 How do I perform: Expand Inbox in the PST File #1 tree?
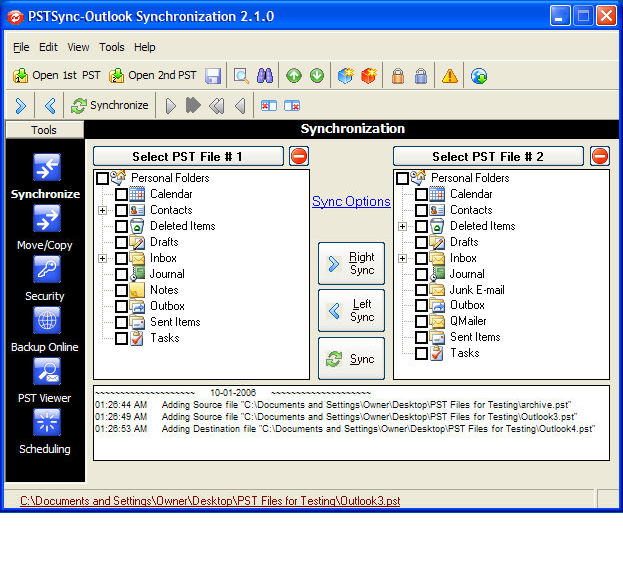coord(103,258)
